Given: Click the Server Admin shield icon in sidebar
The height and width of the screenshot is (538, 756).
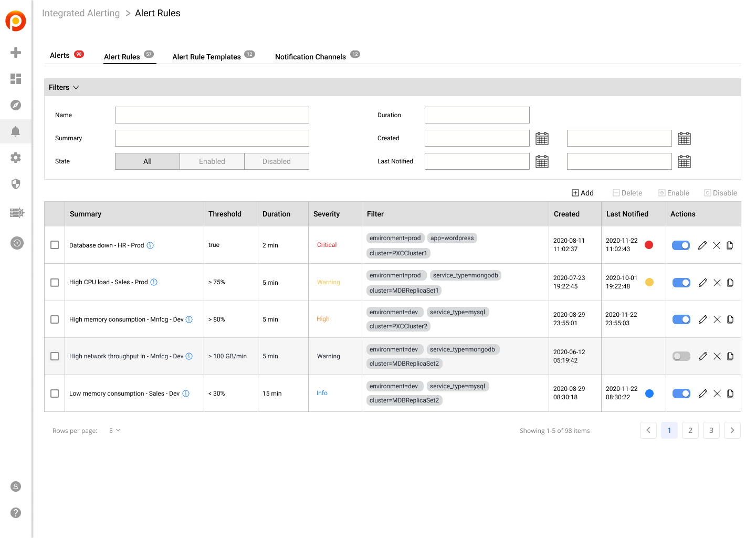Looking at the screenshot, I should [16, 184].
